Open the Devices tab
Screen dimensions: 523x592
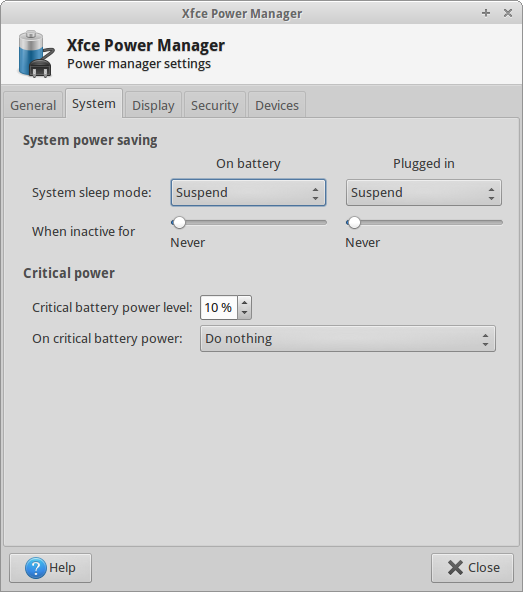point(277,105)
